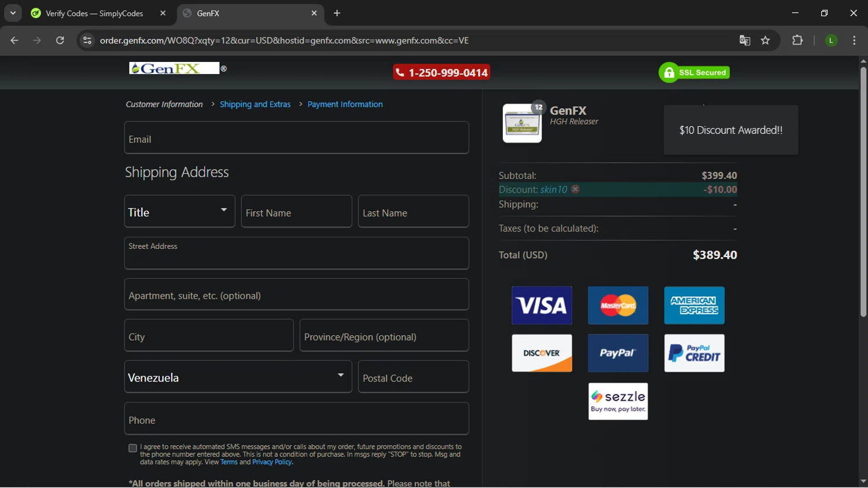This screenshot has width=868, height=488.
Task: Click the MasterCard payment icon
Action: (x=618, y=305)
